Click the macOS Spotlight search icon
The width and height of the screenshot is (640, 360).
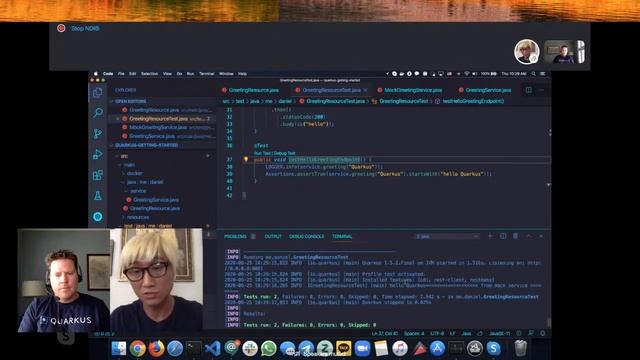tap(533, 74)
